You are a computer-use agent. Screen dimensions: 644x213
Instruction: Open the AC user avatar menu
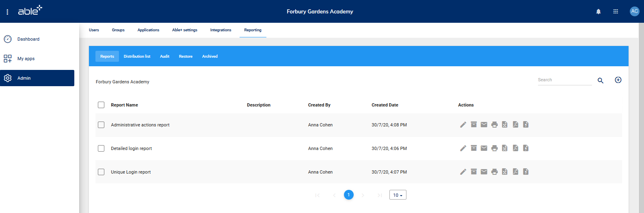[x=634, y=11]
